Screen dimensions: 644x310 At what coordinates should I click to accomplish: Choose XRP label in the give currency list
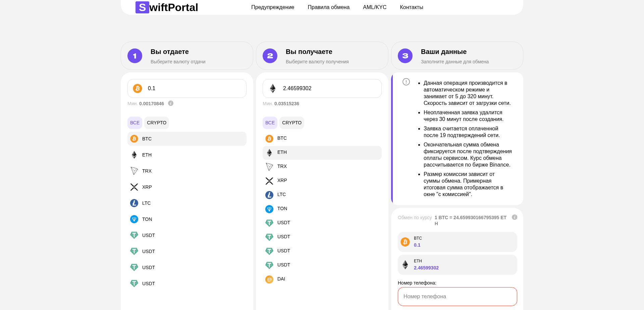147,187
